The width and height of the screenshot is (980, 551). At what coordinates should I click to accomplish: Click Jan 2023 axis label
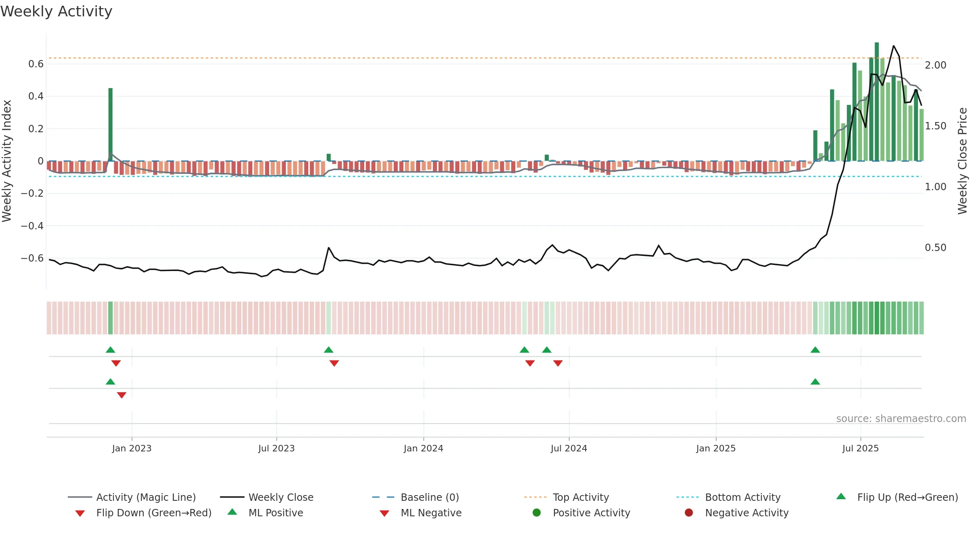coord(131,448)
